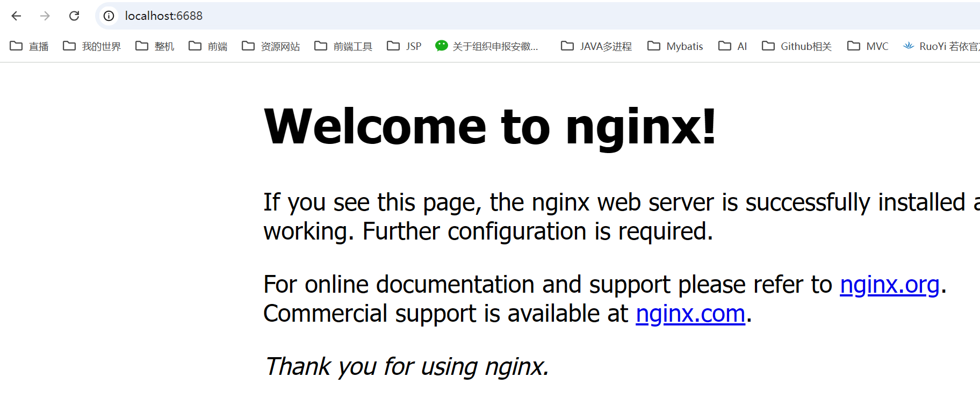The image size is (980, 413).
Task: Open the 前端工具 bookmark folder
Action: [343, 46]
